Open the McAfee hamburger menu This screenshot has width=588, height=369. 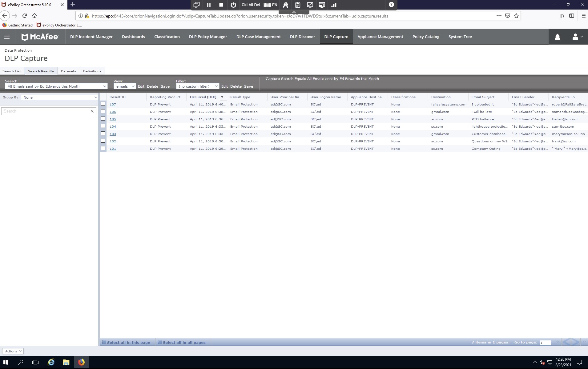click(7, 37)
